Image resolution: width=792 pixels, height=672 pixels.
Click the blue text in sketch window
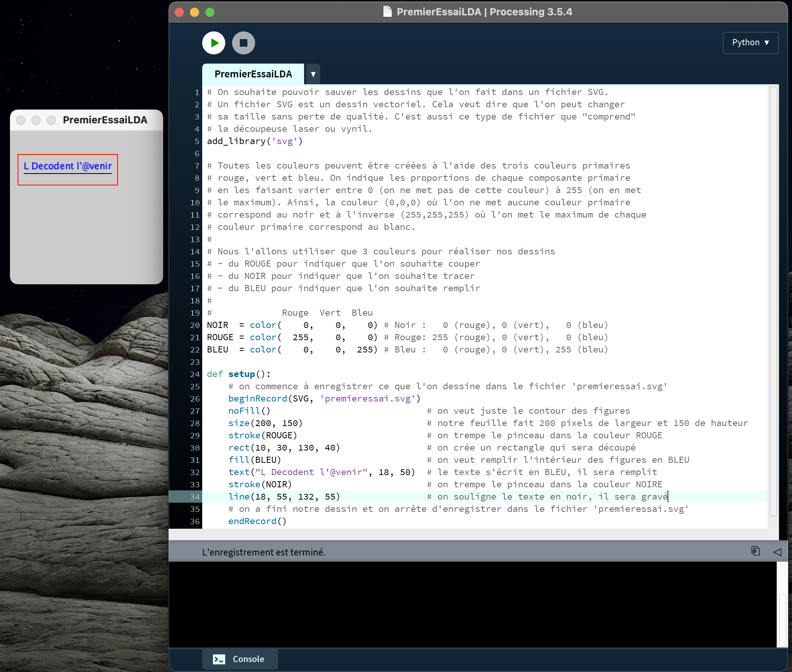67,166
